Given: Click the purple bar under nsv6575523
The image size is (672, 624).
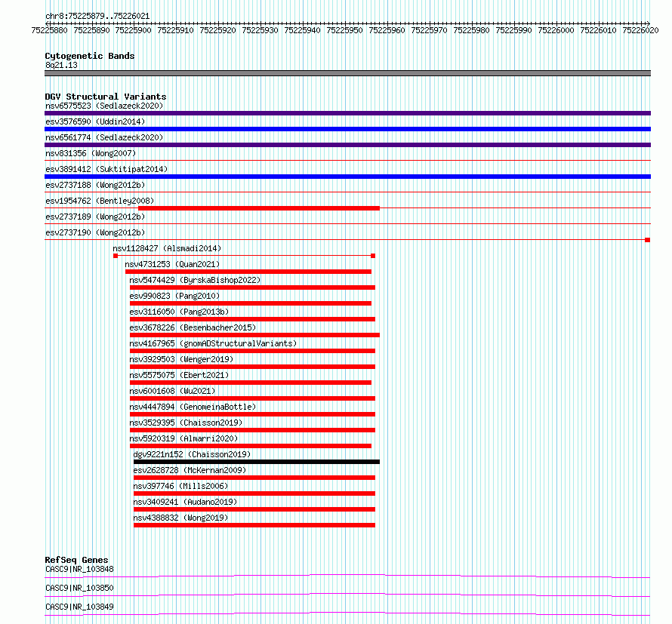Looking at the screenshot, I should coord(347,113).
